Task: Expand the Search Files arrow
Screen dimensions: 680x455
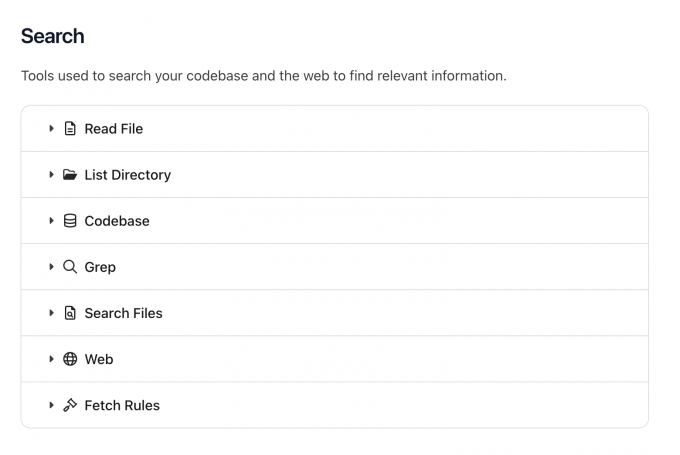Action: tap(51, 313)
